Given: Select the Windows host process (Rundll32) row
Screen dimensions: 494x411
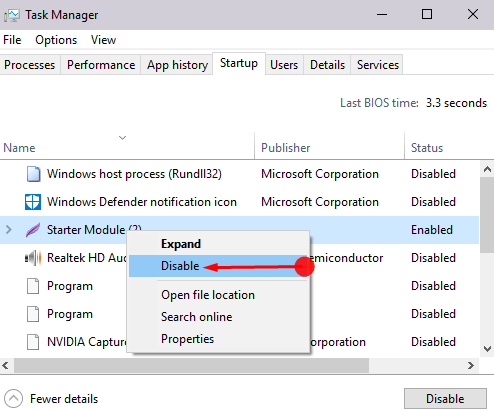Looking at the screenshot, I should [x=239, y=174].
